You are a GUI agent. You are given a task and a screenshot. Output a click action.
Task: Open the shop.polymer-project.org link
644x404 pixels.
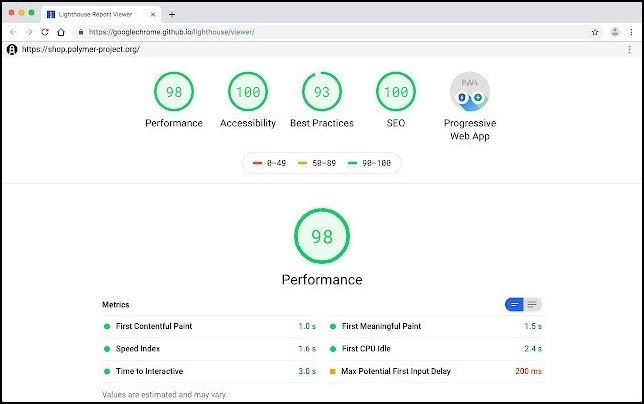click(x=80, y=49)
